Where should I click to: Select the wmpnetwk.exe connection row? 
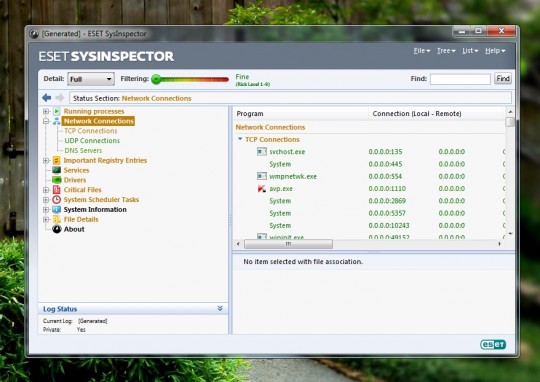tap(370, 176)
